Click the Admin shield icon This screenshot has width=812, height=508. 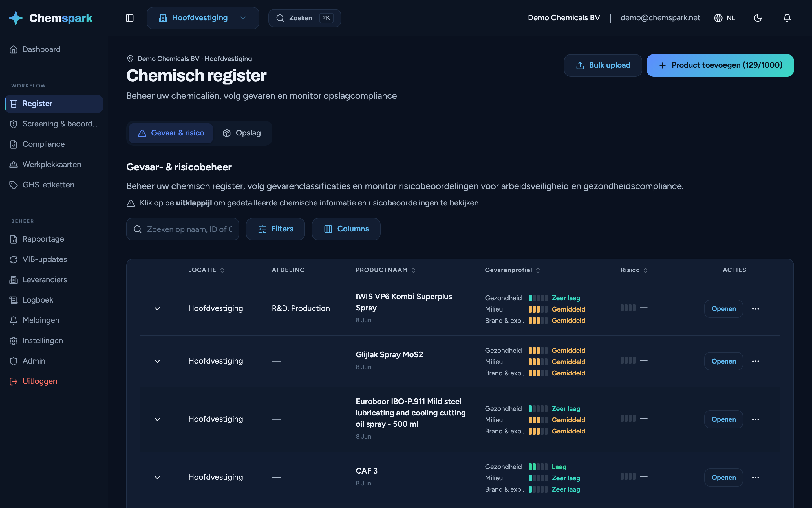pos(14,361)
